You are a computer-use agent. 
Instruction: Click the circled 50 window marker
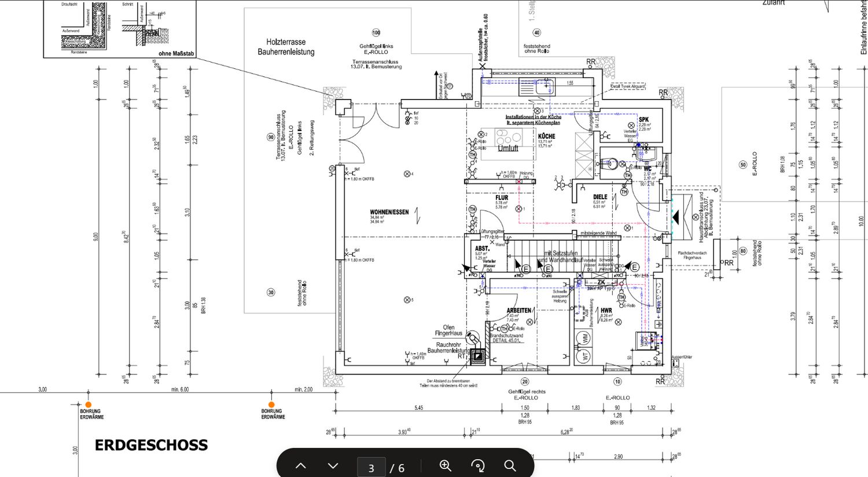[x=743, y=164]
